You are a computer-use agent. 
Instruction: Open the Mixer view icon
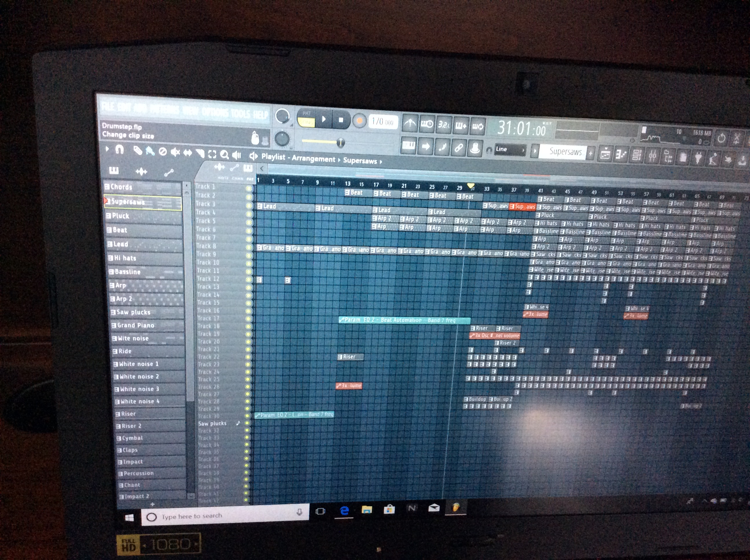(x=652, y=156)
